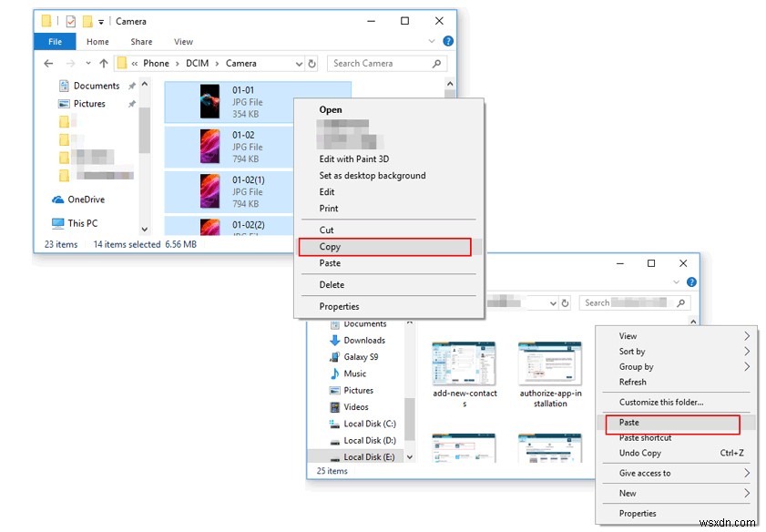Open recent locations dropdown arrow

(88, 64)
